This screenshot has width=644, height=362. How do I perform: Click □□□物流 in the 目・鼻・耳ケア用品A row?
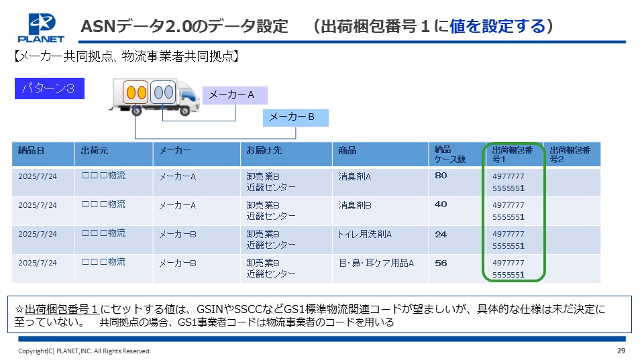103,261
